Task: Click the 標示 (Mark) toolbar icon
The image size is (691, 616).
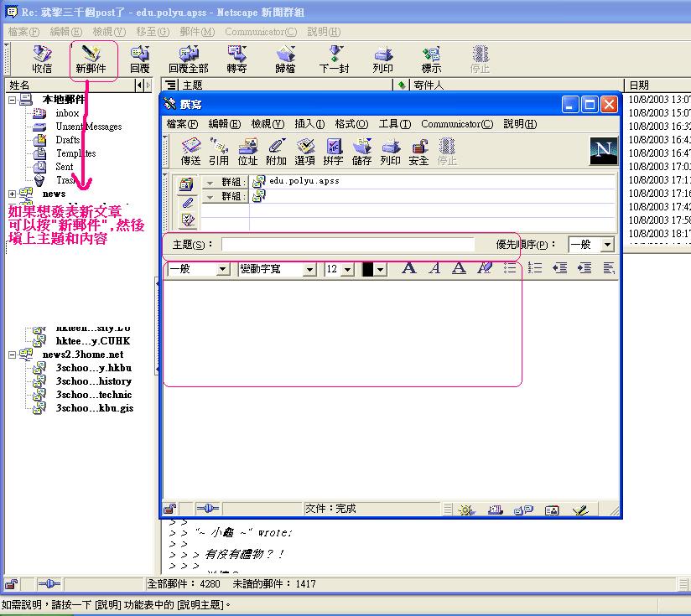Action: (431, 60)
